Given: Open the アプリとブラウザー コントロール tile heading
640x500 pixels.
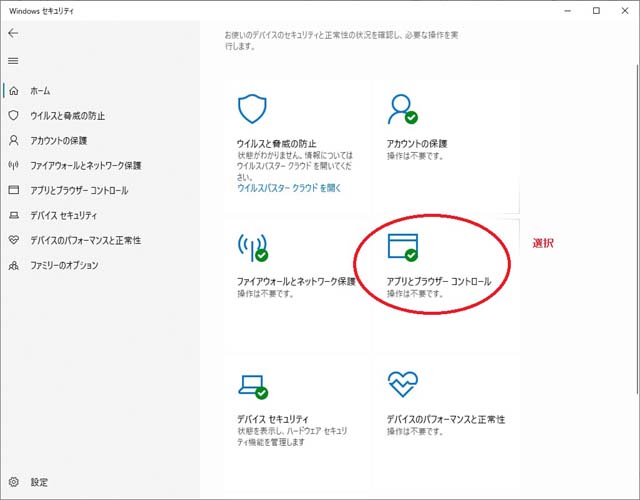Looking at the screenshot, I should (x=439, y=282).
